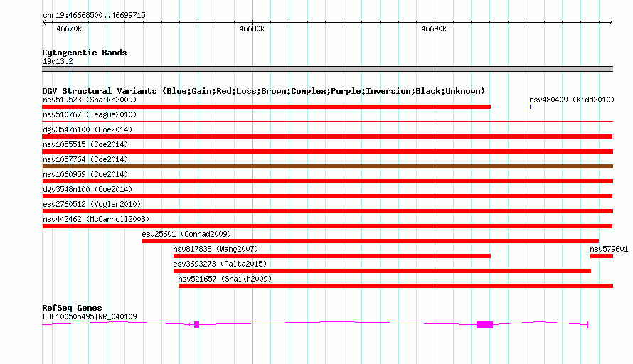Click the DGV Structural Variants track title
Viewport: 633px width, 364px height.
(x=264, y=91)
